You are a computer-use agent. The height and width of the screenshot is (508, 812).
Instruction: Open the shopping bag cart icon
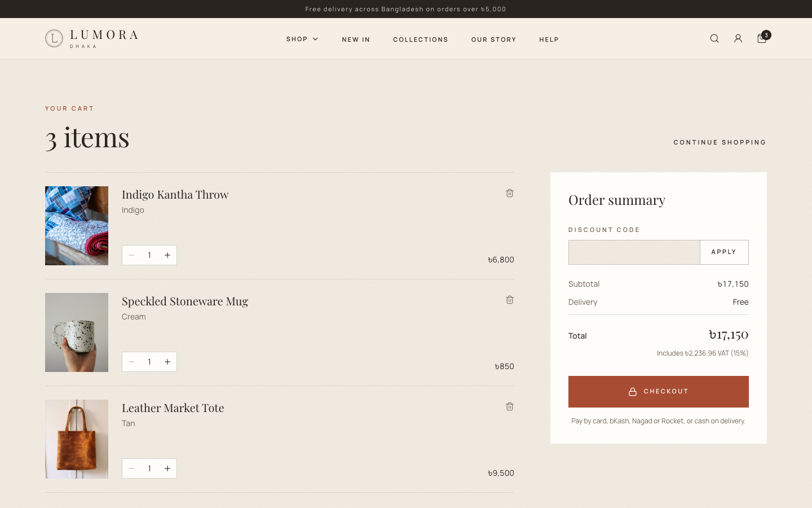coord(762,38)
